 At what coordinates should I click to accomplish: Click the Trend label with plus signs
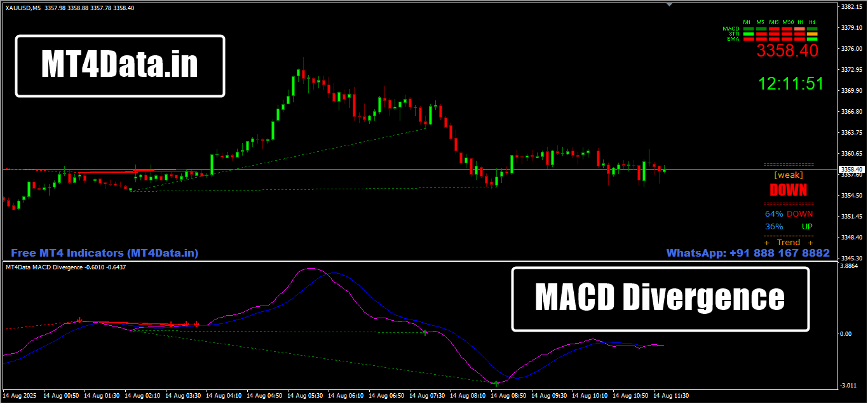click(x=788, y=243)
